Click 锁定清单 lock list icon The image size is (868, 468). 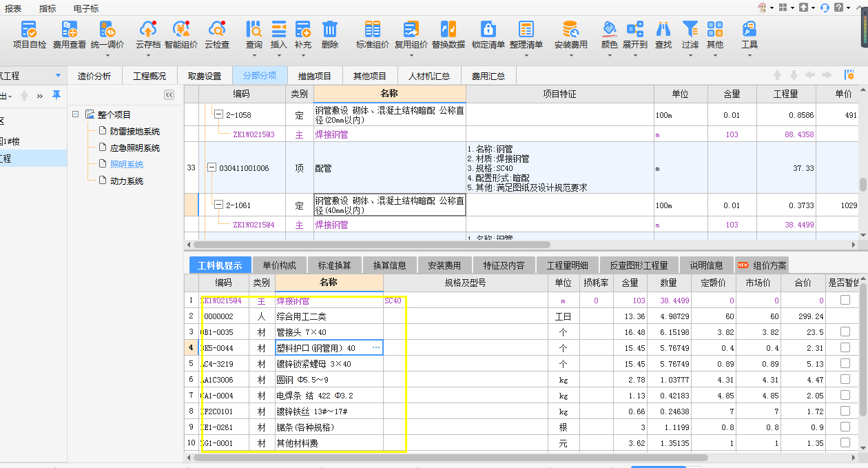(x=488, y=30)
